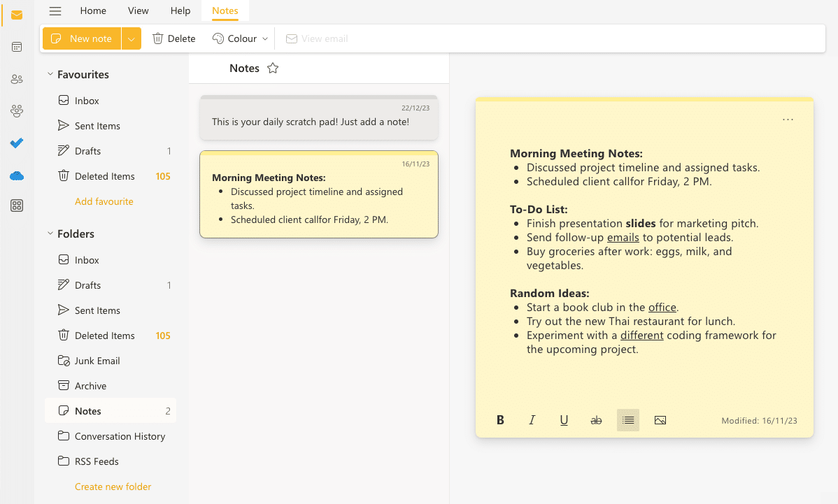Open the Help tab
Image resolution: width=838 pixels, height=504 pixels.
[x=180, y=10]
